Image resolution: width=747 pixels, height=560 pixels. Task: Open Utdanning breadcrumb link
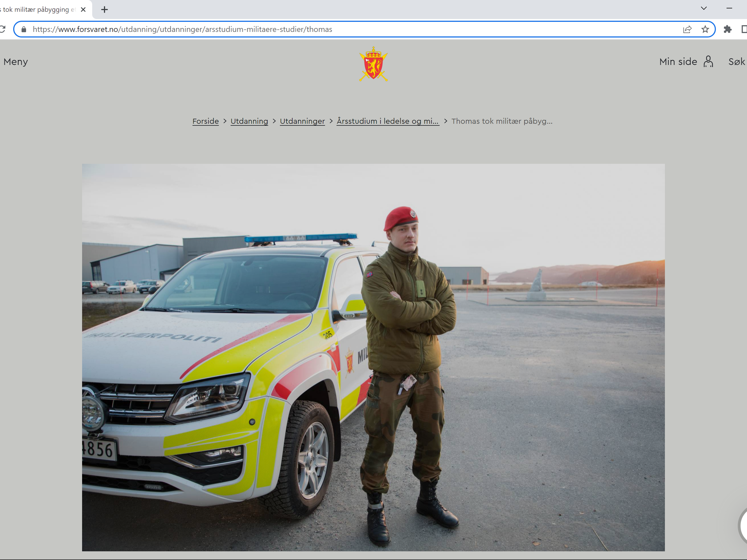point(249,121)
